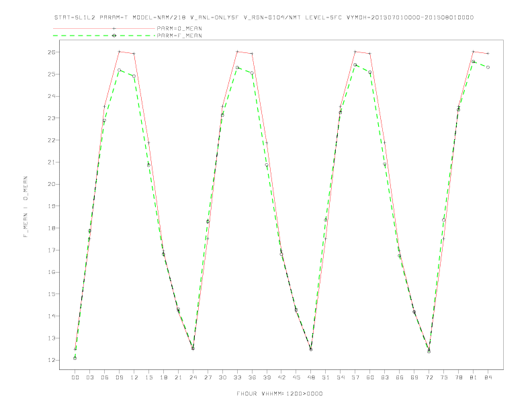The width and height of the screenshot is (532, 411).
Task: Click the x-axis tick label 78
Action: pos(458,377)
